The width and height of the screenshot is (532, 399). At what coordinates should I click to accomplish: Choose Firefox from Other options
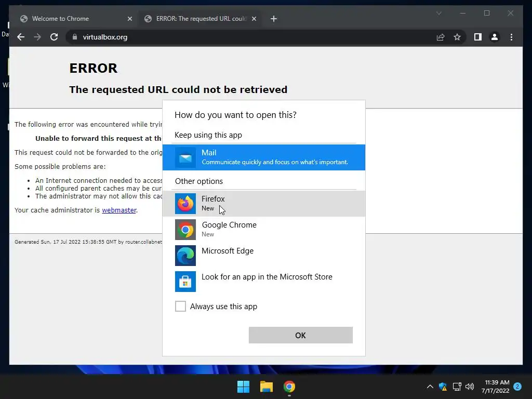(x=263, y=203)
